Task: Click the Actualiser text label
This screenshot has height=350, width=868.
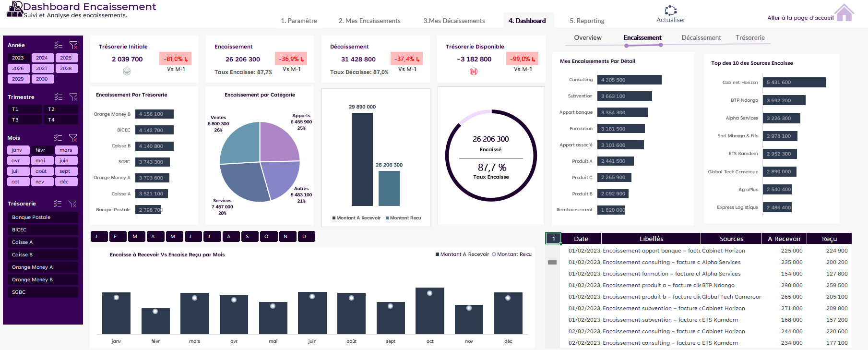Action: coord(670,20)
